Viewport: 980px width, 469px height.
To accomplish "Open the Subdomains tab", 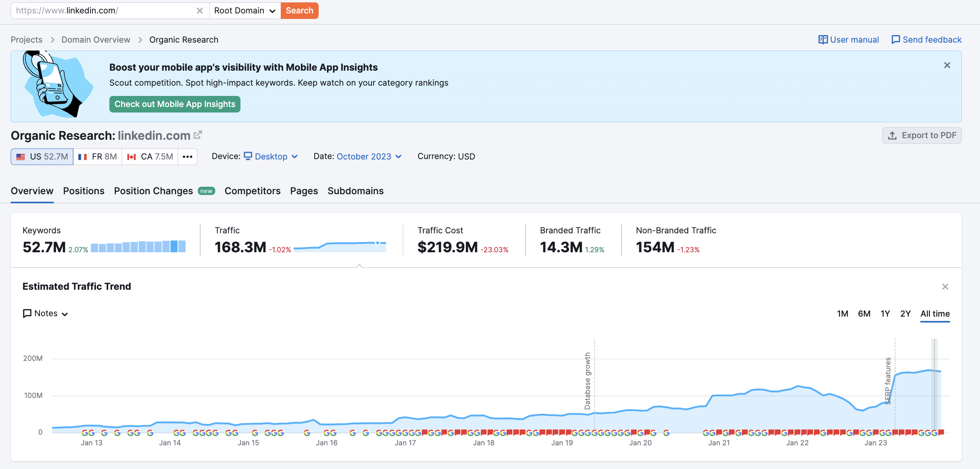I will click(355, 191).
